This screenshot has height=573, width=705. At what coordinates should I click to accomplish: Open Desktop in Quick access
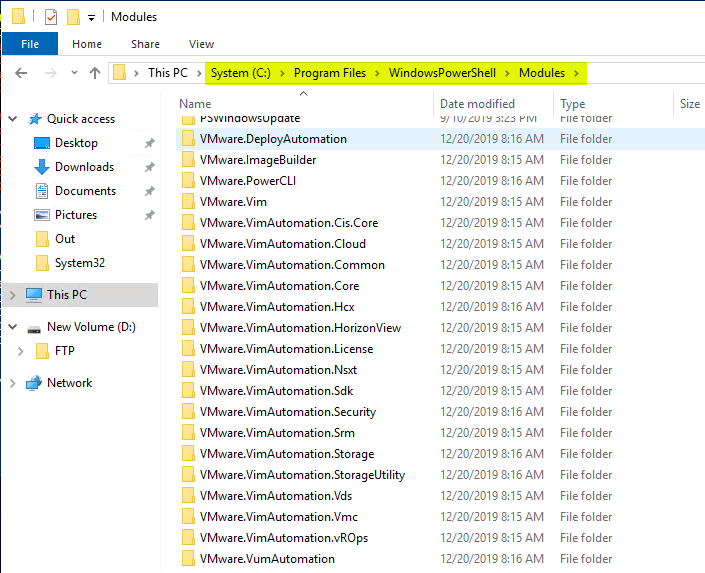(76, 143)
